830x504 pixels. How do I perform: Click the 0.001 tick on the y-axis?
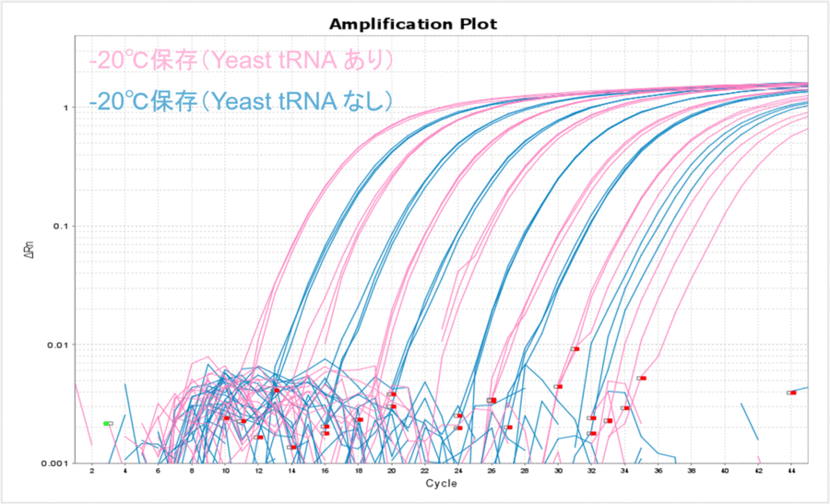pyautogui.click(x=57, y=463)
